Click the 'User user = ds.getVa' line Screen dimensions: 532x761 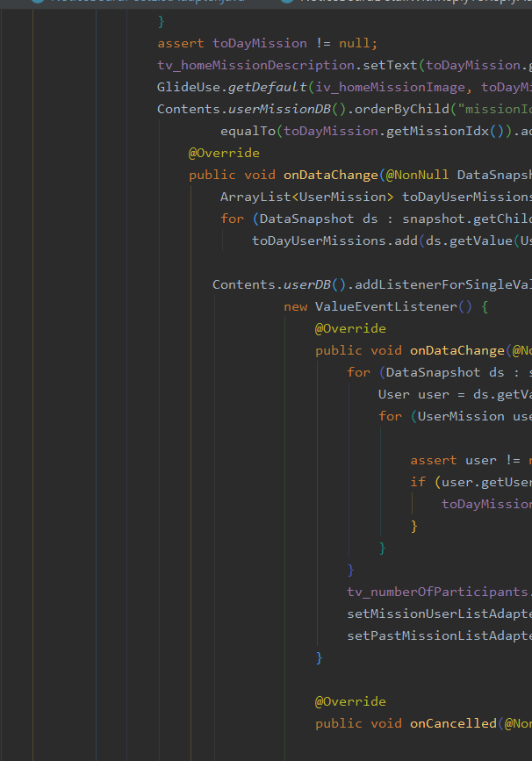(x=455, y=395)
